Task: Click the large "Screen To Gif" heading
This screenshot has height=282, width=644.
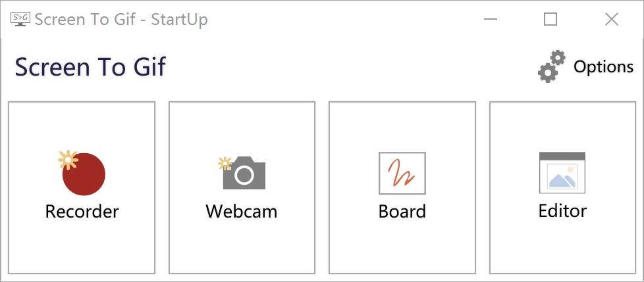Action: 90,67
